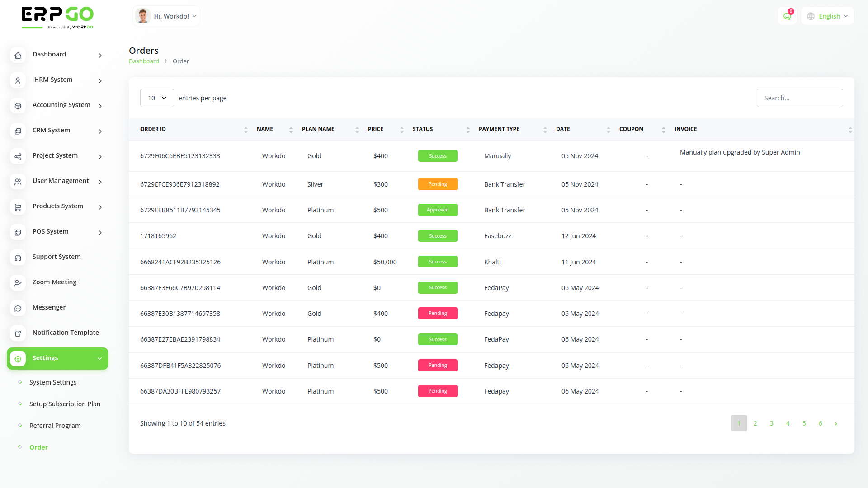
Task: Click the Support System headset icon
Action: point(18,258)
